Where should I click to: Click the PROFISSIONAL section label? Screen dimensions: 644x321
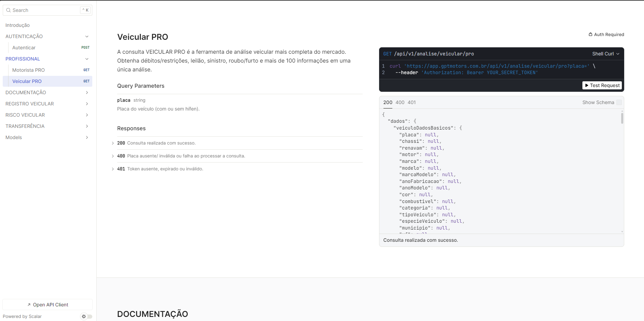point(23,59)
